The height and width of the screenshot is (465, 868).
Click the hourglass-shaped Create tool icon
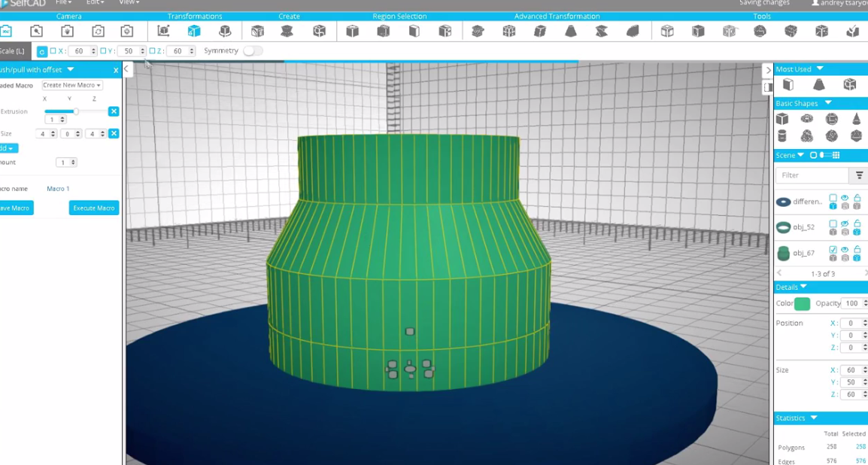pyautogui.click(x=287, y=31)
